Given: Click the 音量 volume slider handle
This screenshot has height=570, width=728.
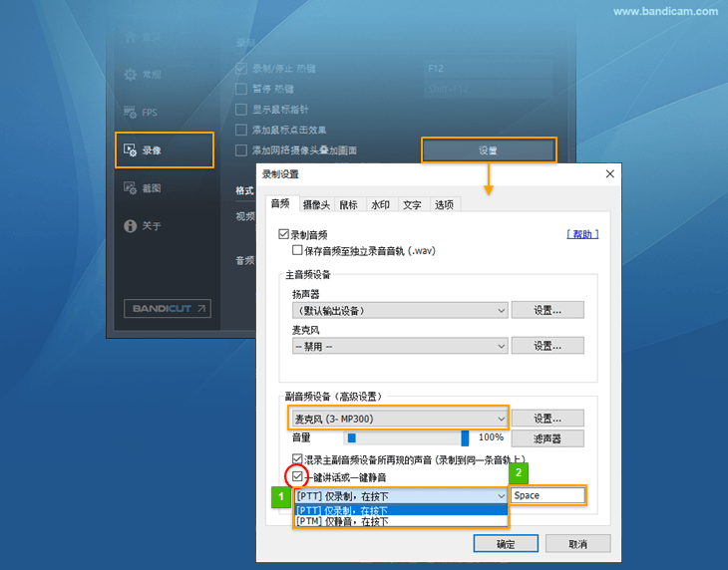Looking at the screenshot, I should point(465,437).
